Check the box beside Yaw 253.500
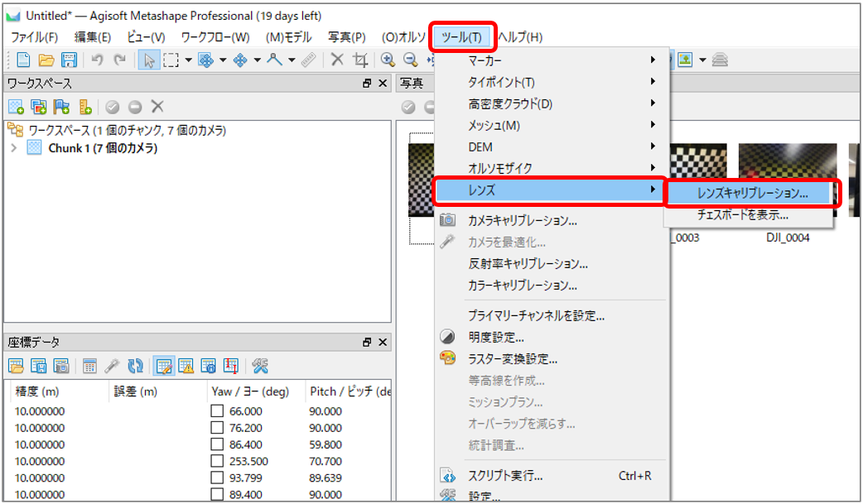This screenshot has height=504, width=863. click(217, 460)
